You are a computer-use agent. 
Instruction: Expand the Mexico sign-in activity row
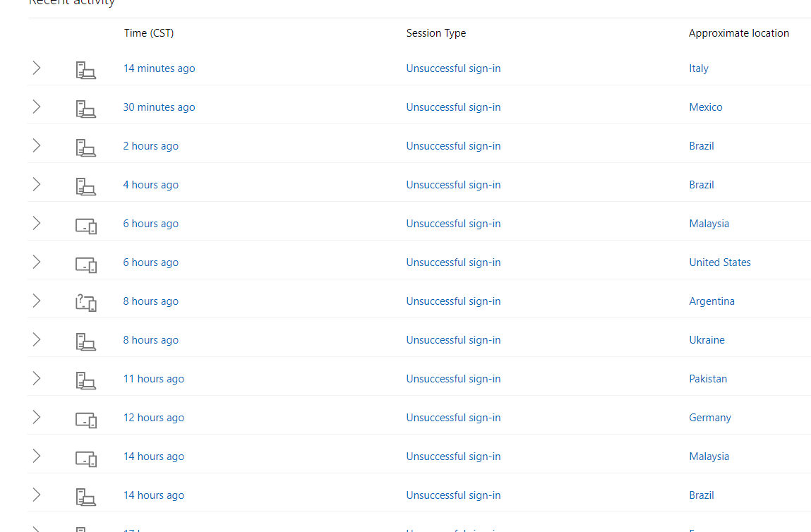tap(37, 107)
